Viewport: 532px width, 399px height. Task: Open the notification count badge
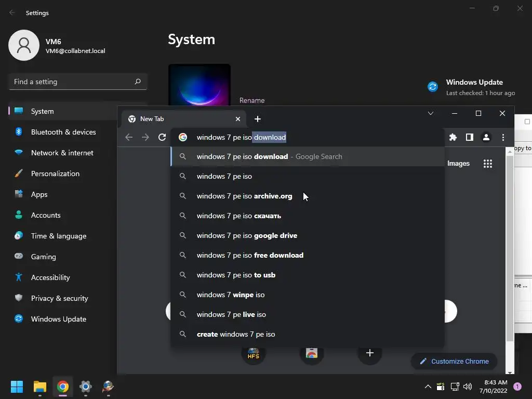[x=517, y=387]
